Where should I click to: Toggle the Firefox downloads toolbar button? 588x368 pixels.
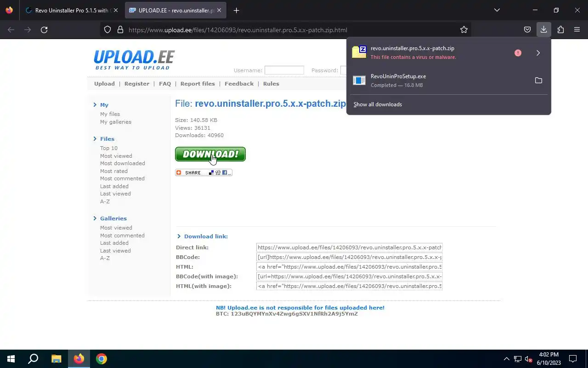pos(543,30)
